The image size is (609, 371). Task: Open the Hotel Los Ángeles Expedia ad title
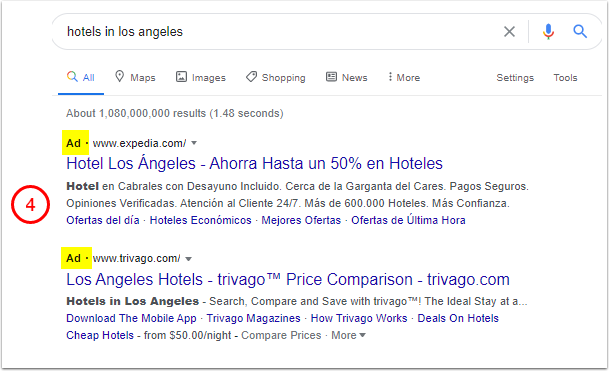tap(254, 164)
